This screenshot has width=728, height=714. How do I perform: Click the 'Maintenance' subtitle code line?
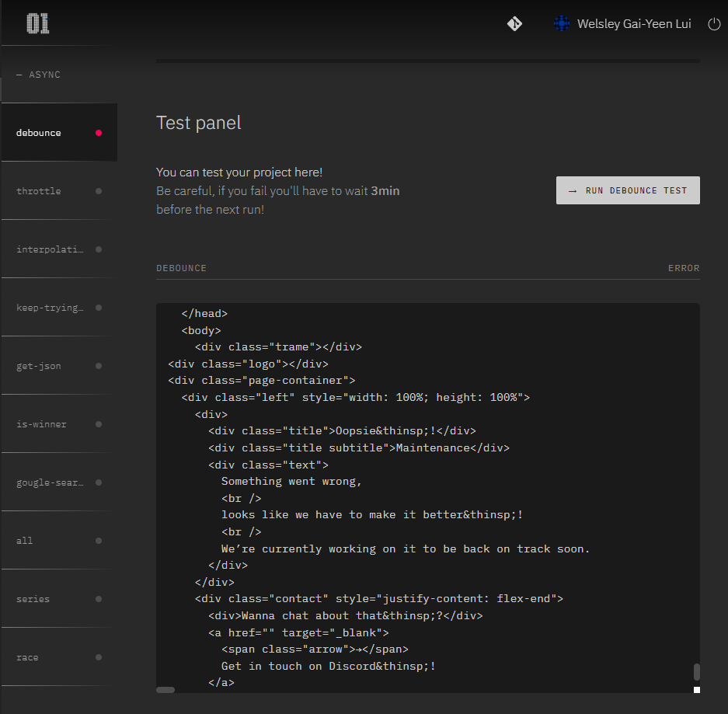[359, 448]
